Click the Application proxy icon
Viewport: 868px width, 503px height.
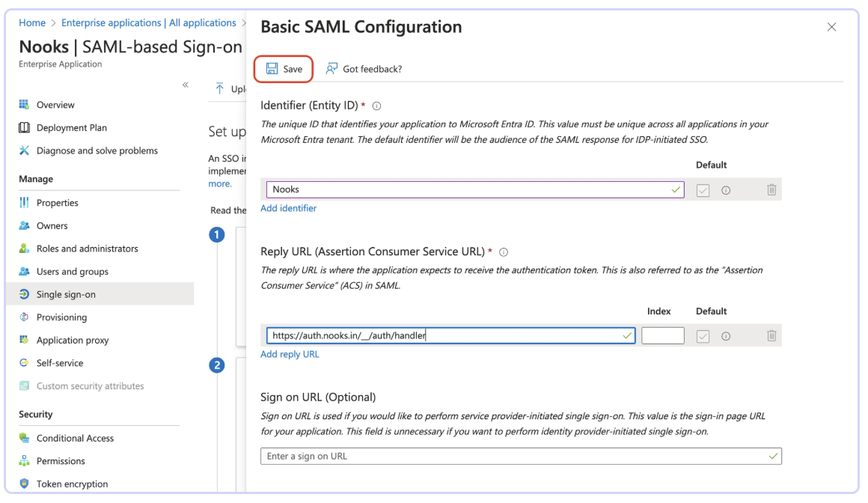(24, 340)
